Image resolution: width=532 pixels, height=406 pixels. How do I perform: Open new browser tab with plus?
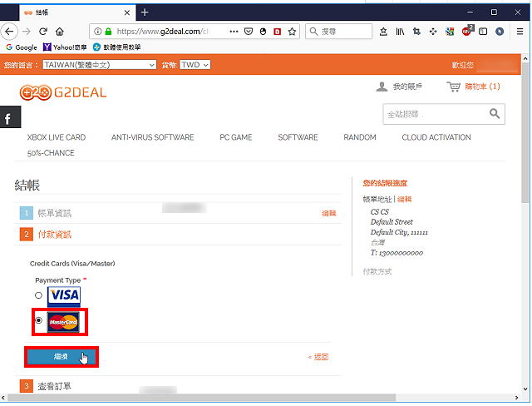[145, 12]
